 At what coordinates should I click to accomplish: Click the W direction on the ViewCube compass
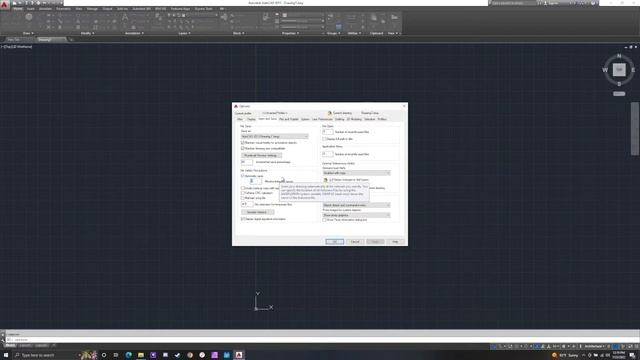coord(605,70)
